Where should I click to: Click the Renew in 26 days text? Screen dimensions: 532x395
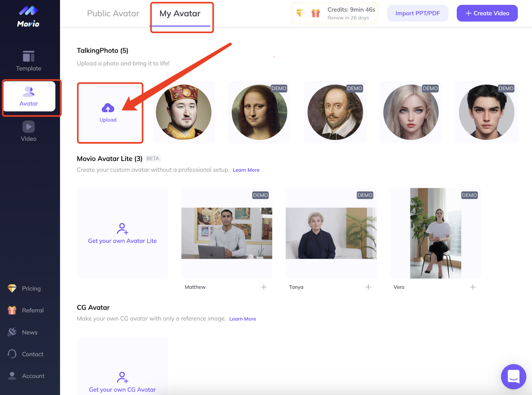[x=348, y=18]
